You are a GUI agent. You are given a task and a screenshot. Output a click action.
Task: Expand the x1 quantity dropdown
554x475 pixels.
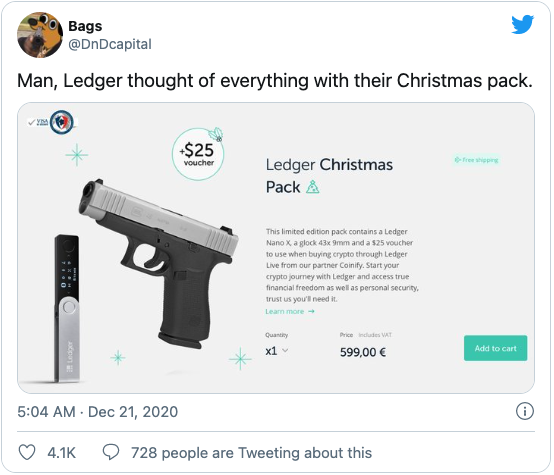[277, 351]
